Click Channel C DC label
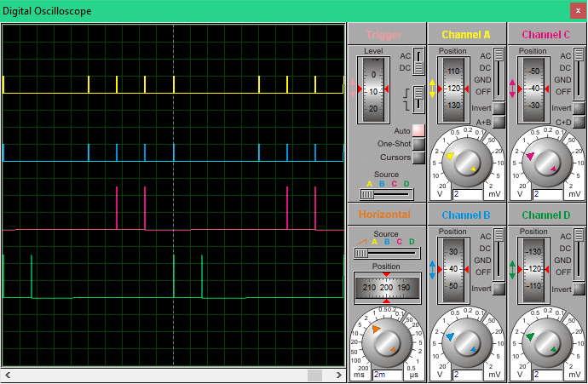 [565, 68]
